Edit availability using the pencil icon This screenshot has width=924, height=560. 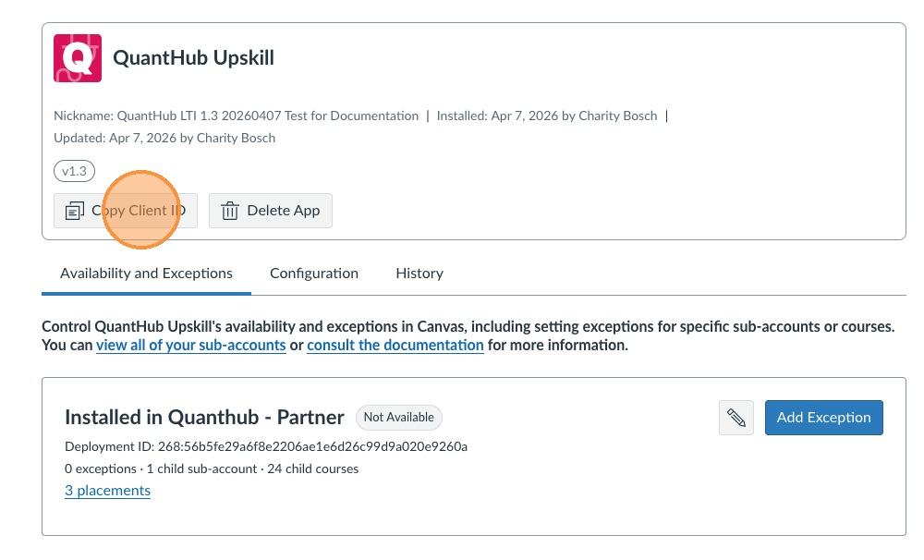pos(736,418)
